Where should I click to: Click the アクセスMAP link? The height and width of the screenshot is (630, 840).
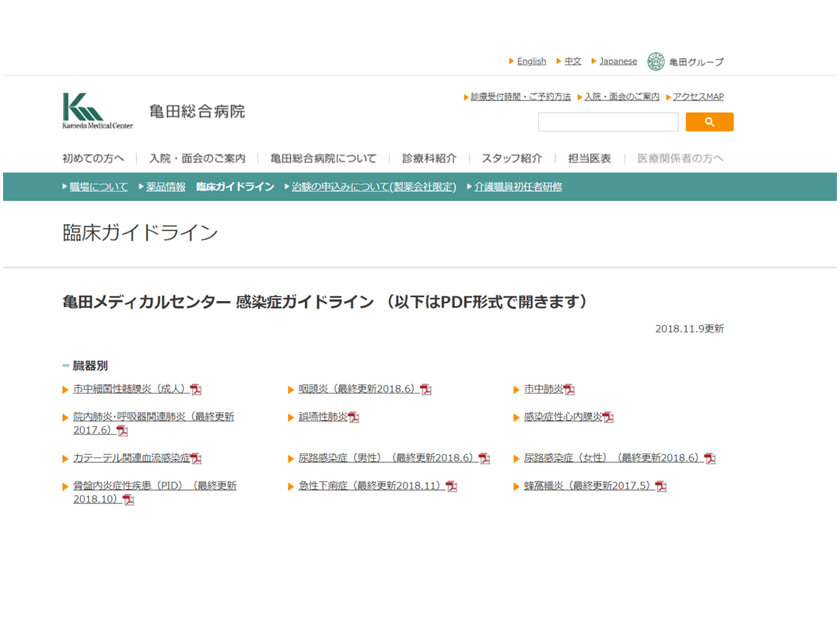click(698, 97)
